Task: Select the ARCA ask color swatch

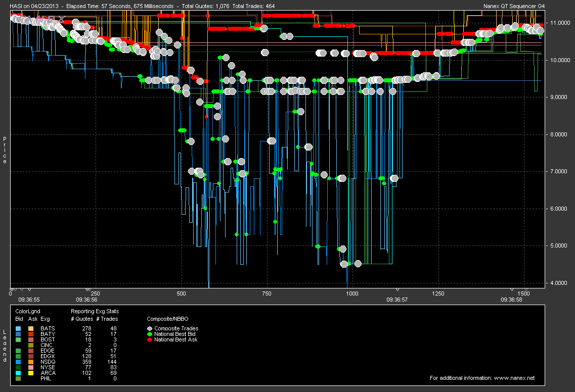Action: tap(31, 373)
